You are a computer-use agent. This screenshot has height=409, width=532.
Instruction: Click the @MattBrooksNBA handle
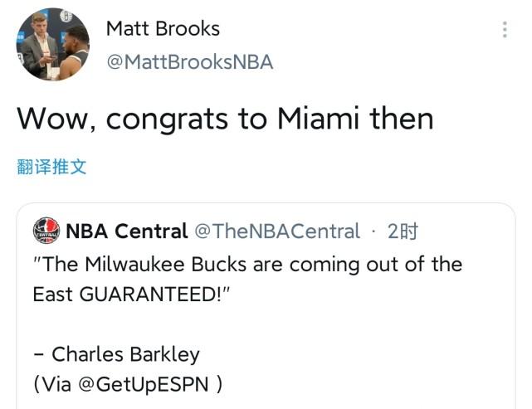[x=189, y=62]
